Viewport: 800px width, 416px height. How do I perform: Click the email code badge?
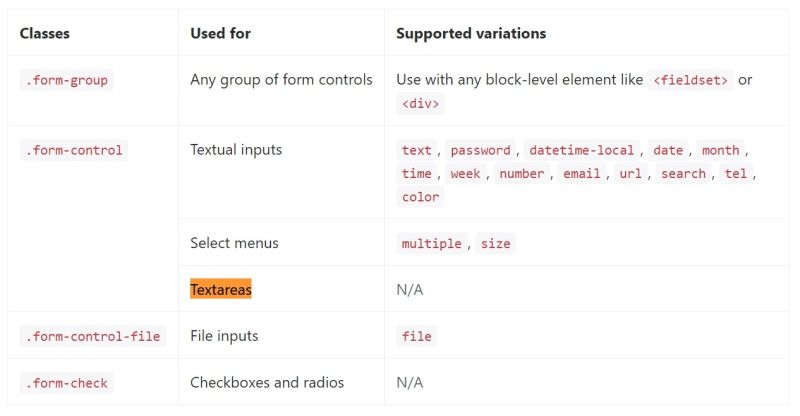click(581, 174)
